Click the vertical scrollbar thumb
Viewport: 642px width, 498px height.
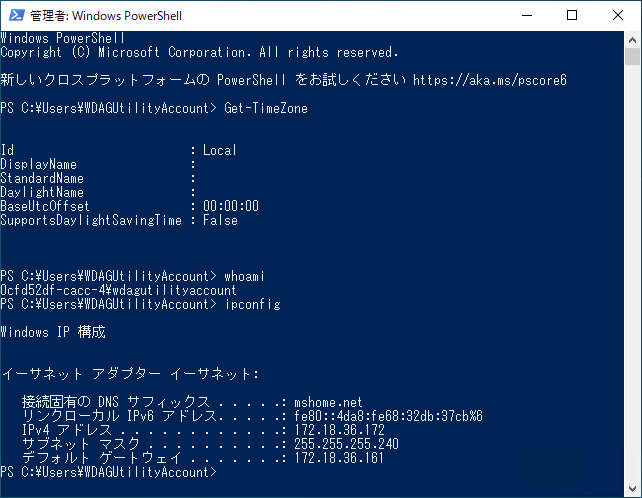(632, 57)
